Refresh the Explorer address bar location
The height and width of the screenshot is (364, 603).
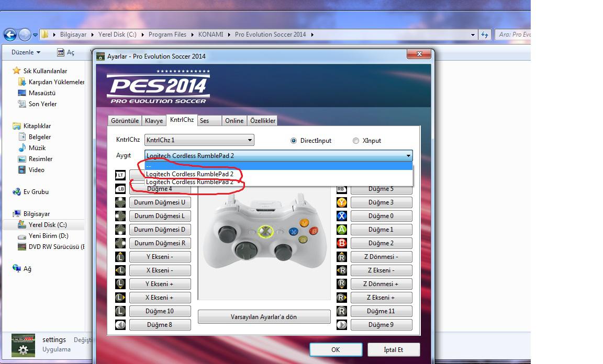coord(485,35)
